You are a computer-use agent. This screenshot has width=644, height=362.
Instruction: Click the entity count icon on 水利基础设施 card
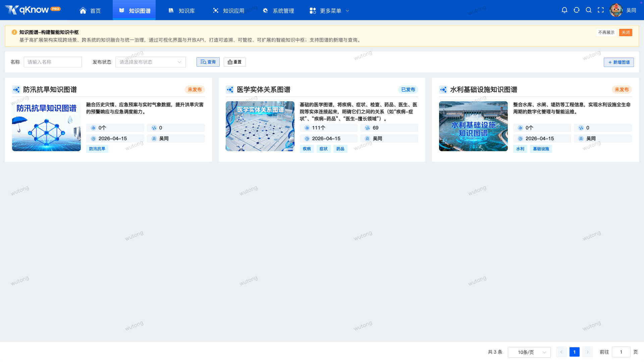tap(520, 128)
